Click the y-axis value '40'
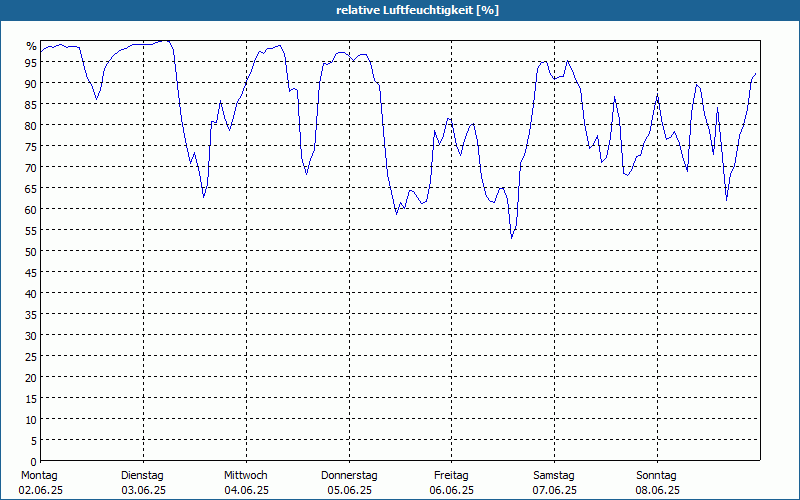The height and width of the screenshot is (500, 800). [31, 294]
